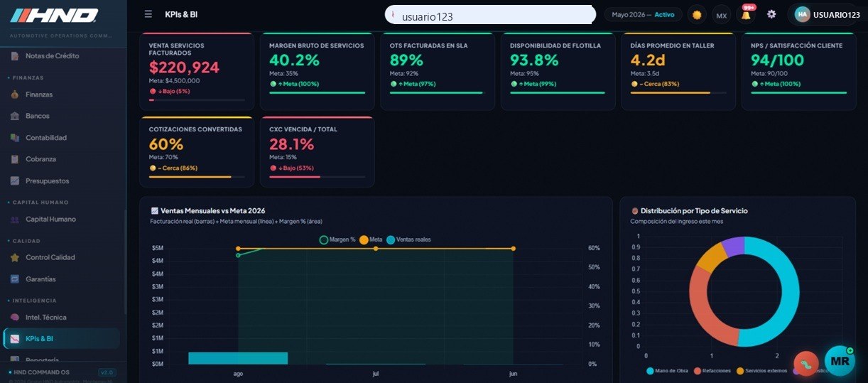Viewport: 868px width, 383px height.
Task: Open the Cobranza icon
Action: (15, 159)
